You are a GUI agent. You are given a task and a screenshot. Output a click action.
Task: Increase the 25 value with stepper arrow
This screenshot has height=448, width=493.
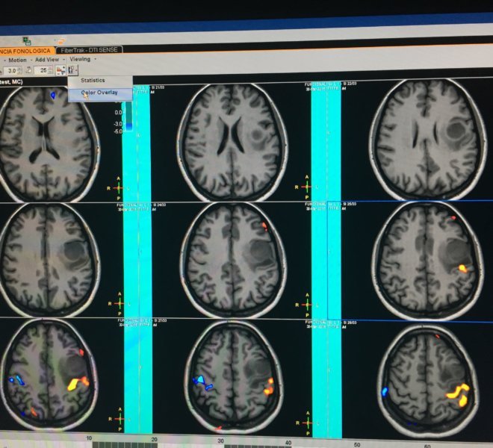(x=50, y=67)
